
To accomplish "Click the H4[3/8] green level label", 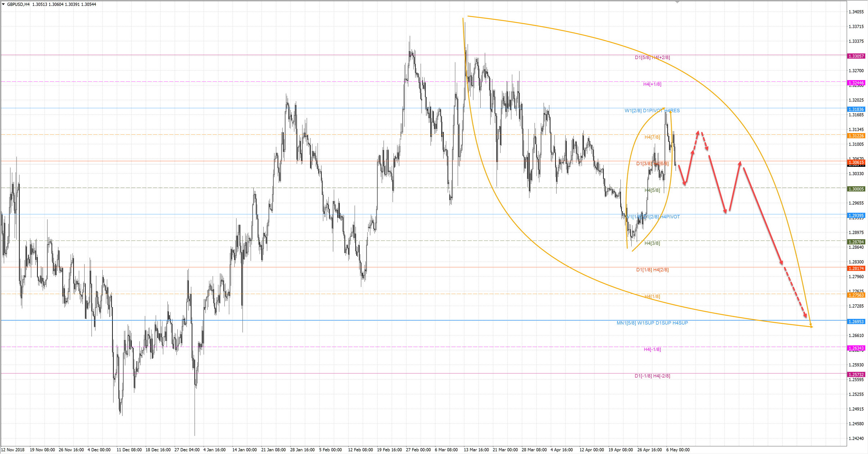I will coord(652,243).
